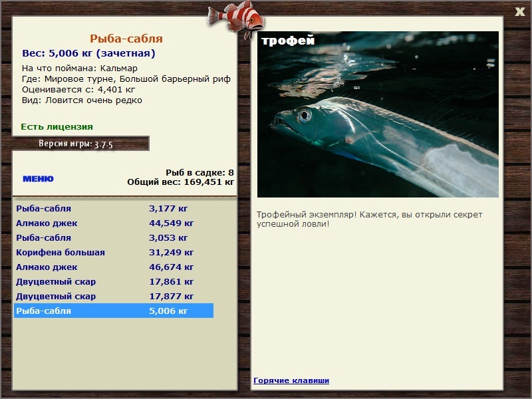532x399 pixels.
Task: Click the Есть лицензия status text
Action: (x=57, y=126)
